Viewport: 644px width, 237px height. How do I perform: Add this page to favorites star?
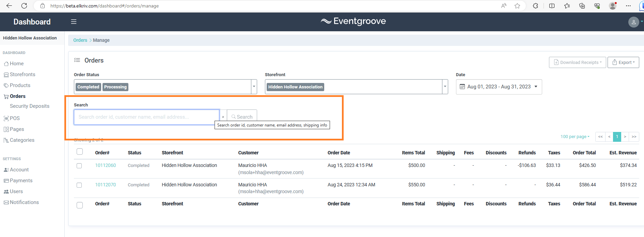[x=517, y=6]
